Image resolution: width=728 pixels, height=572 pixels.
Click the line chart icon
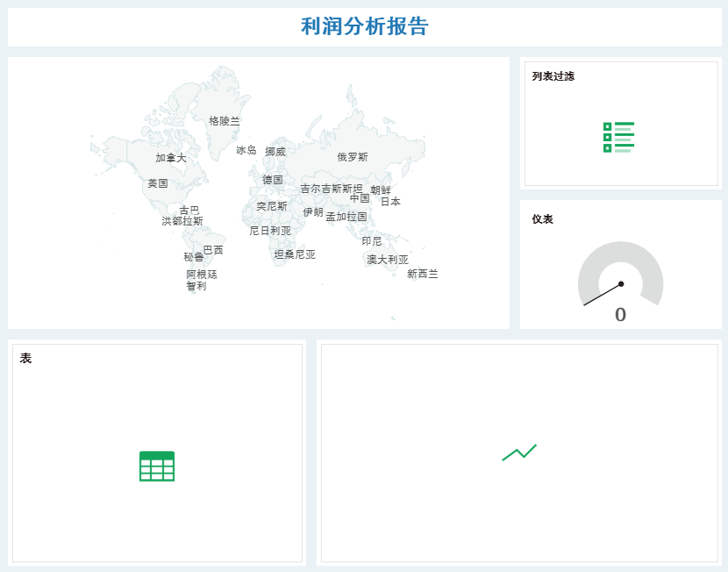point(520,454)
